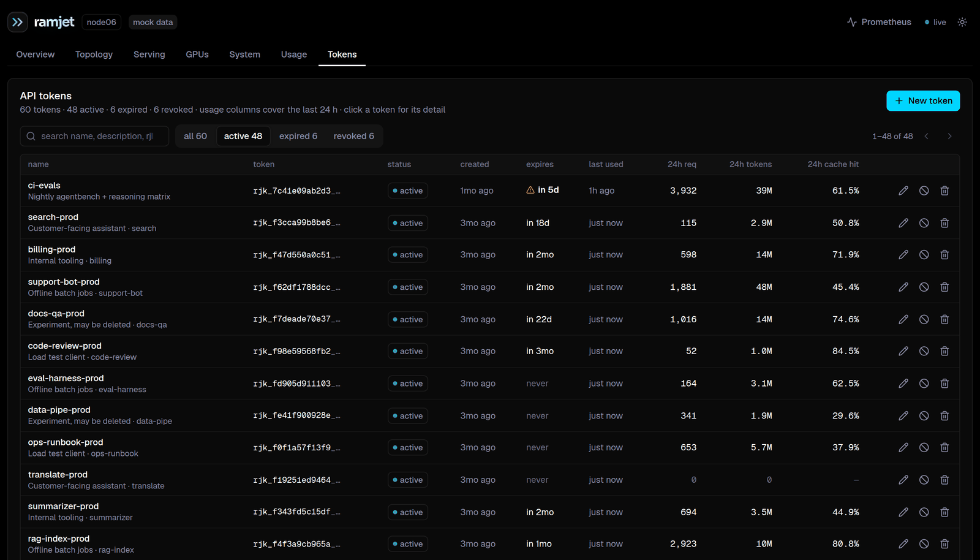Create a New token
Image resolution: width=980 pixels, height=560 pixels.
point(923,101)
